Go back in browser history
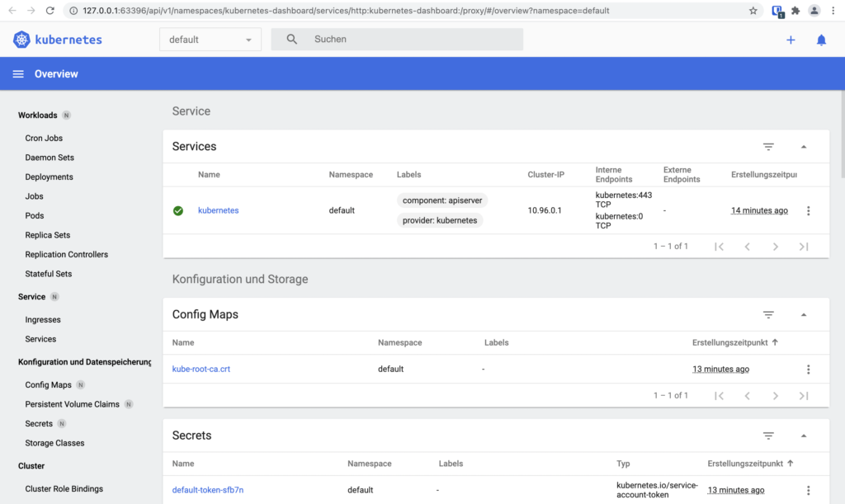 (12, 11)
